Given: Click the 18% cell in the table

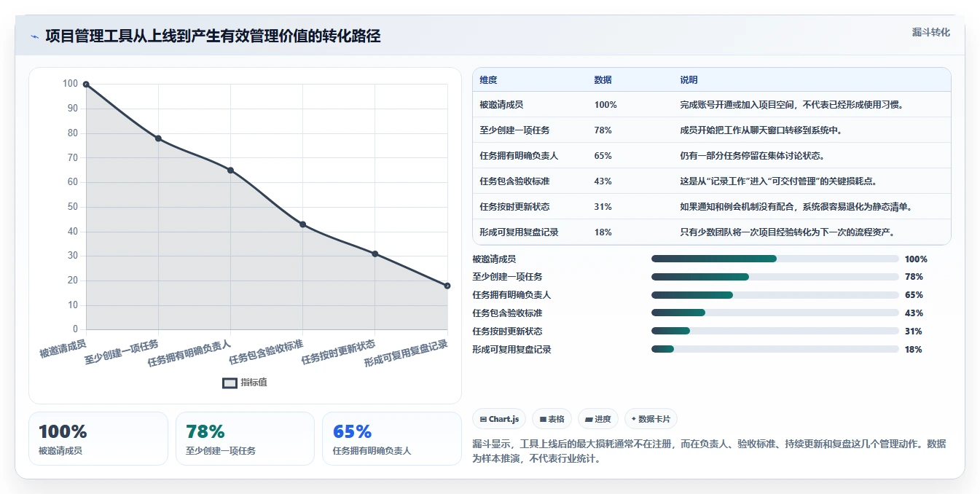Looking at the screenshot, I should click(x=603, y=232).
